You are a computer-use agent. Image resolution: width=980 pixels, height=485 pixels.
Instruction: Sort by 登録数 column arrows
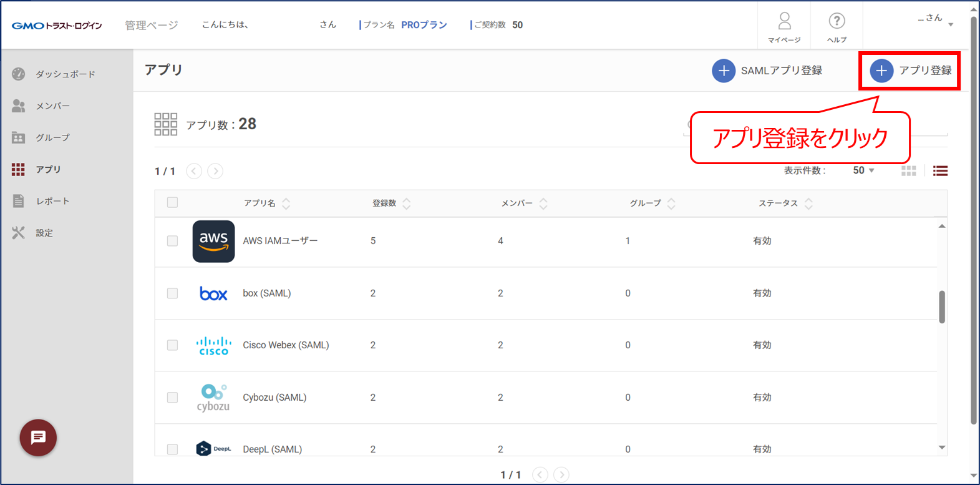(x=407, y=203)
